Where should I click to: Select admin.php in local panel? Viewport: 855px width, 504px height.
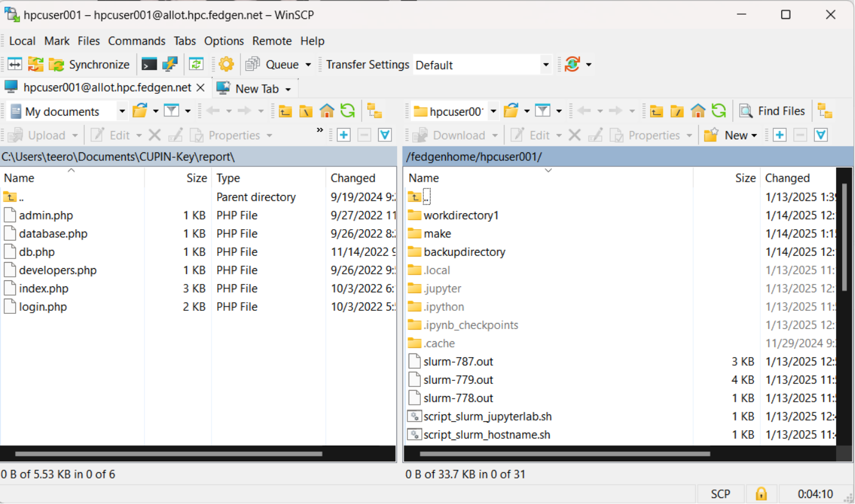(46, 215)
